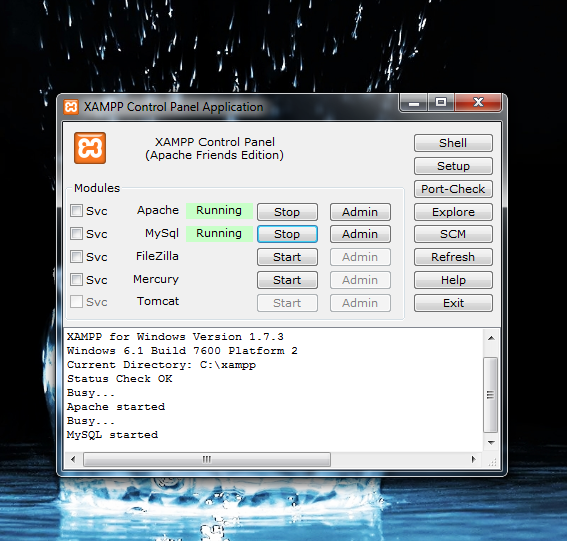Maximize the XAMPP Control Panel window
The width and height of the screenshot is (567, 541).
[441, 103]
